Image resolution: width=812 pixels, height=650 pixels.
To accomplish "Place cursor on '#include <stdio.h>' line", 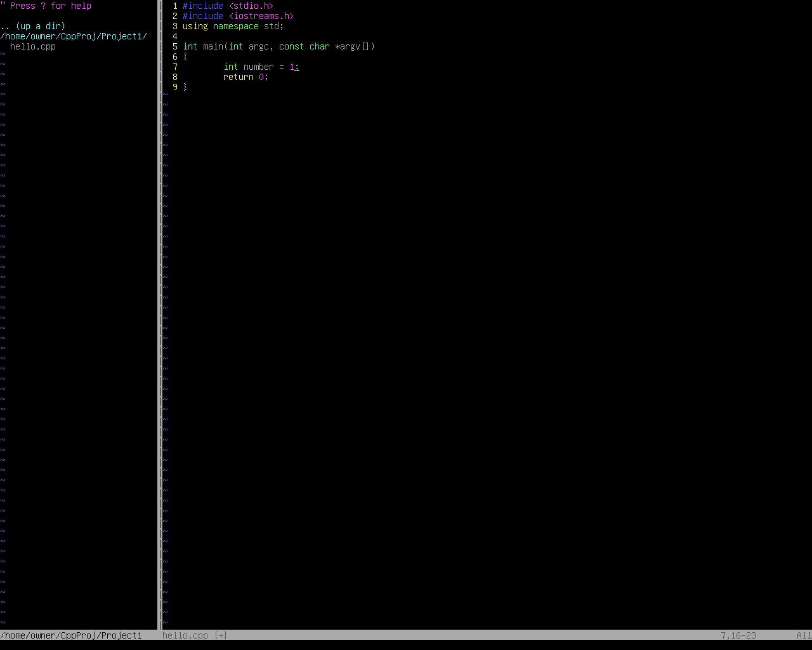I will coord(228,6).
